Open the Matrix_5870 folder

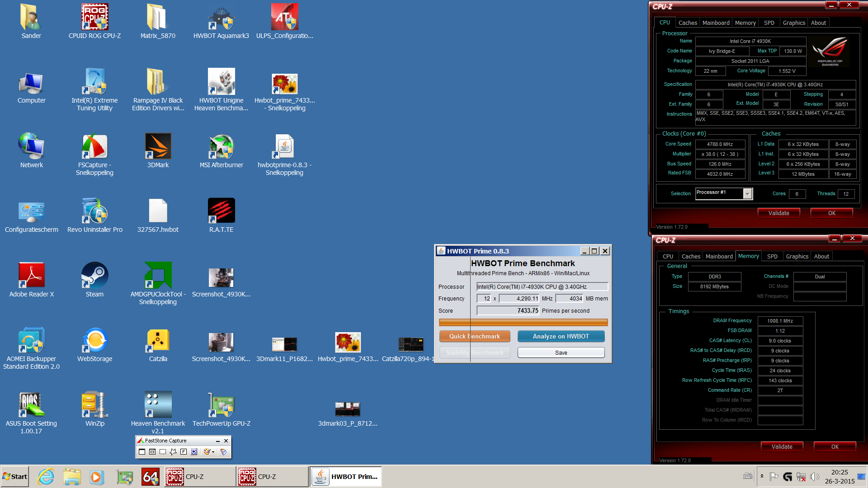pyautogui.click(x=158, y=21)
